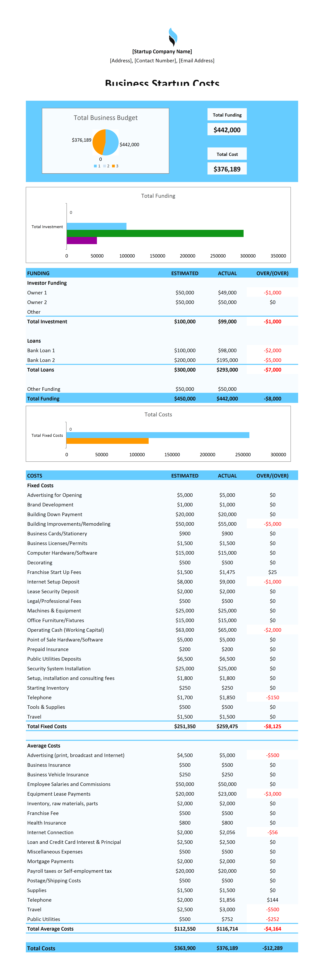Image resolution: width=324 pixels, height=980 pixels.
Task: Click the blue bar in Total Funding chart
Action: pyautogui.click(x=96, y=226)
